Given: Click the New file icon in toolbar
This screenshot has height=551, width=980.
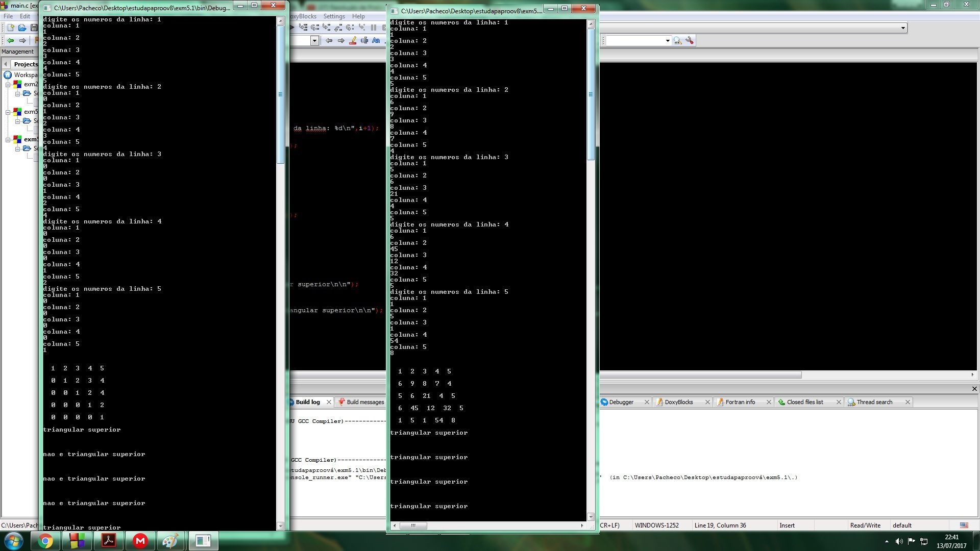Looking at the screenshot, I should click(10, 28).
